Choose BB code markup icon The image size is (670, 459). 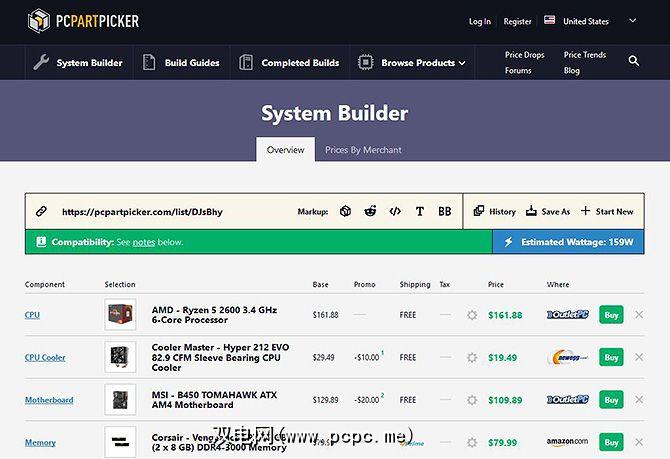pos(445,211)
